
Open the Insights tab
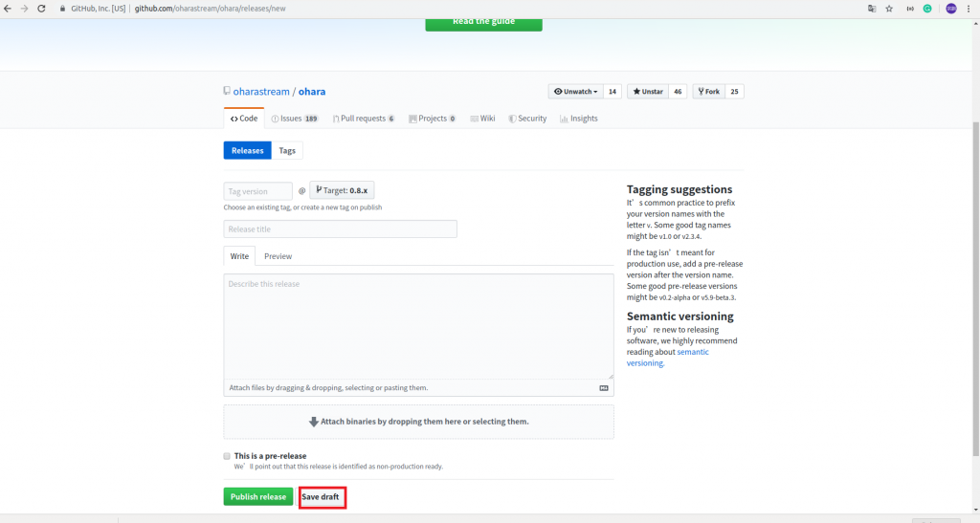(579, 118)
